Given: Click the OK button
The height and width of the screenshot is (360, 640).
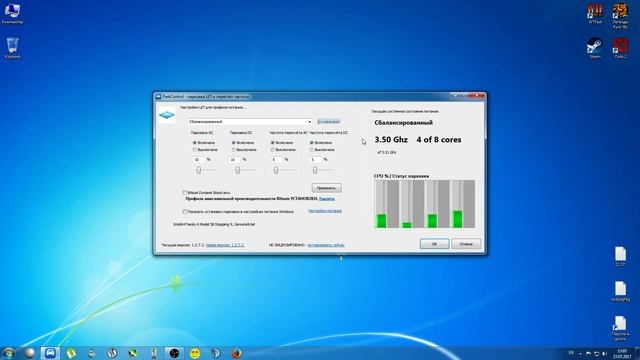Looking at the screenshot, I should [434, 244].
